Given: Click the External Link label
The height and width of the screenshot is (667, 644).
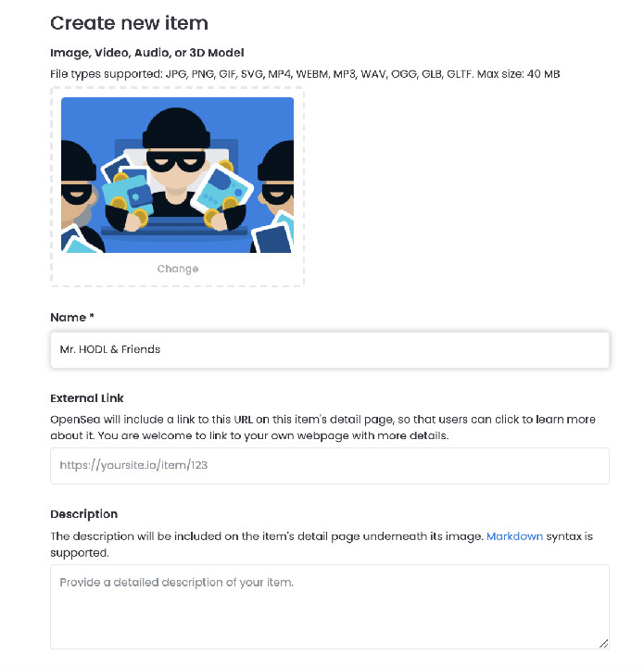Looking at the screenshot, I should point(87,398).
